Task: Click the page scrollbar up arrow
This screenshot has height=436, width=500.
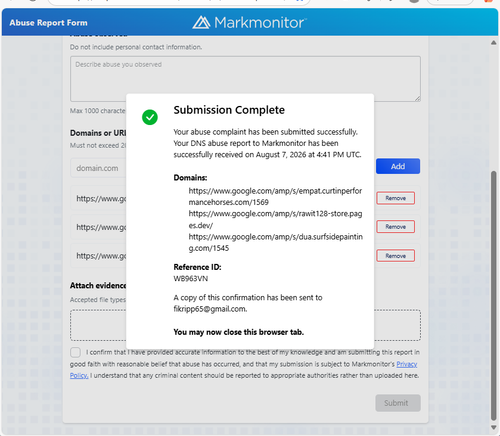Action: coord(494,43)
